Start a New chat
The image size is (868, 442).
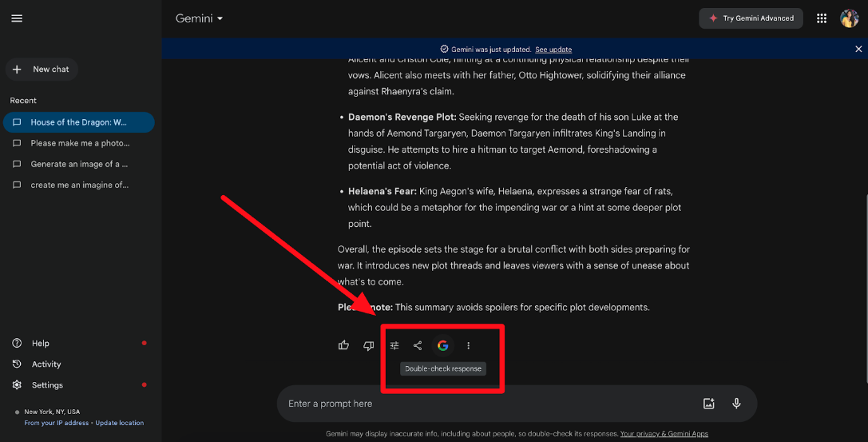click(42, 70)
